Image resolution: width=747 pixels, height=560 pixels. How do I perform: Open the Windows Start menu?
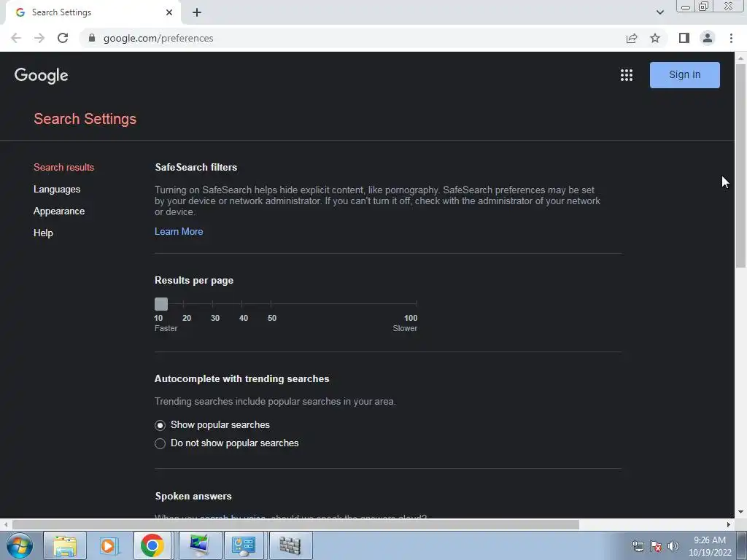click(20, 545)
